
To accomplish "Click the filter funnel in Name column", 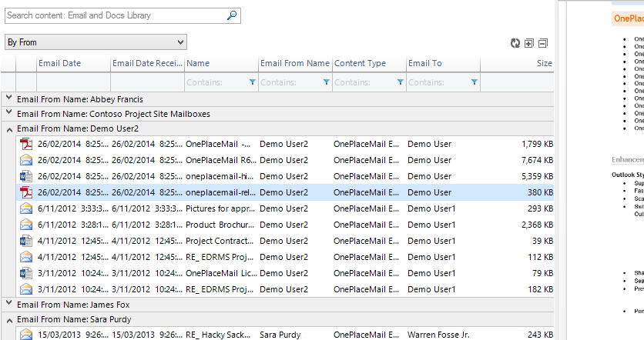I will coord(252,82).
